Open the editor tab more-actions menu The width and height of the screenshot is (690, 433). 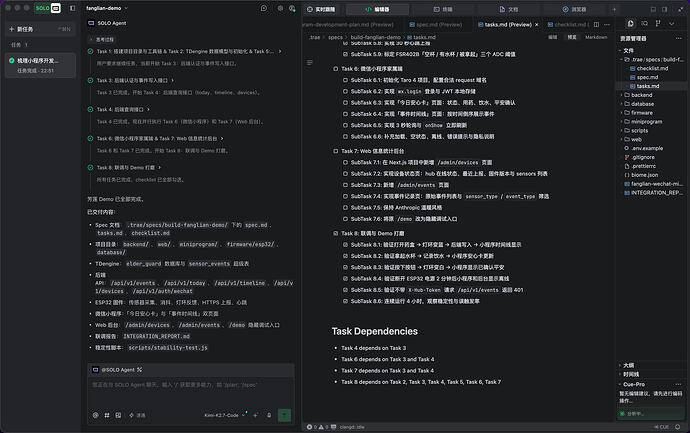pos(607,25)
